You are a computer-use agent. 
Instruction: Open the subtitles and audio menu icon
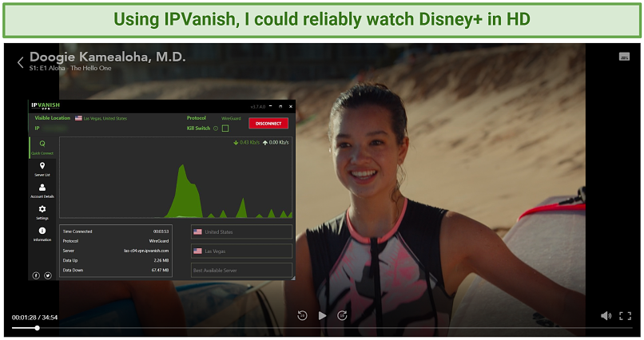[624, 57]
